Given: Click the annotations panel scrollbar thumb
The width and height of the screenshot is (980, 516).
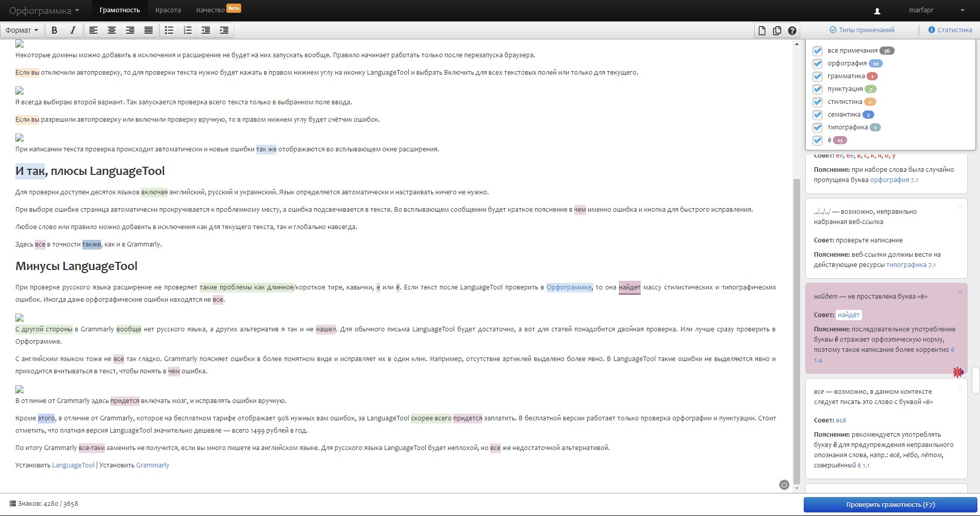Looking at the screenshot, I should (975, 380).
